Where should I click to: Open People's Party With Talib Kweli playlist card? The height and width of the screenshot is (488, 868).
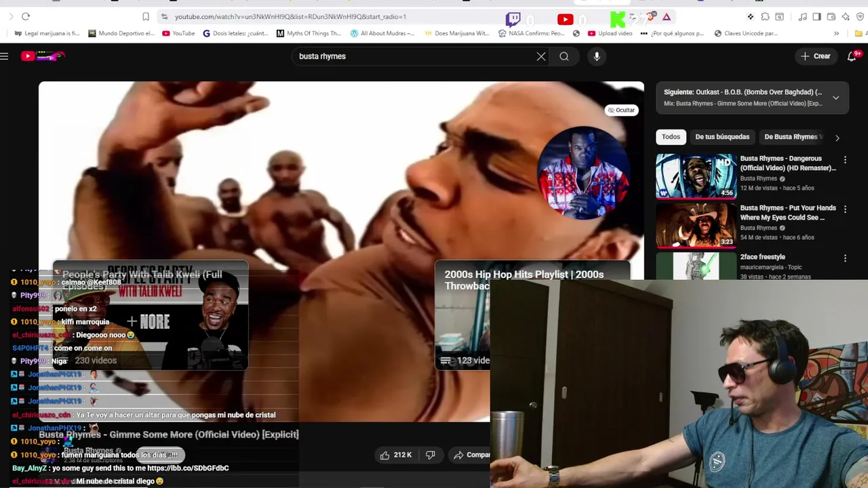tap(151, 315)
